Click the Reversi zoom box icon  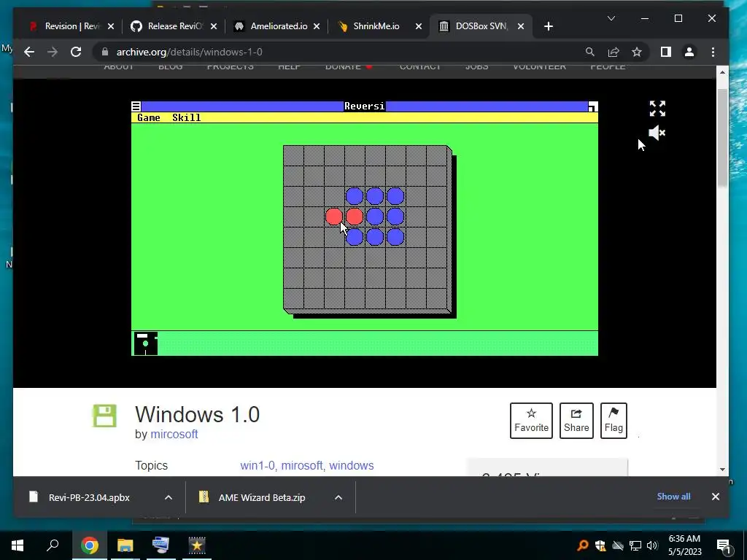592,106
